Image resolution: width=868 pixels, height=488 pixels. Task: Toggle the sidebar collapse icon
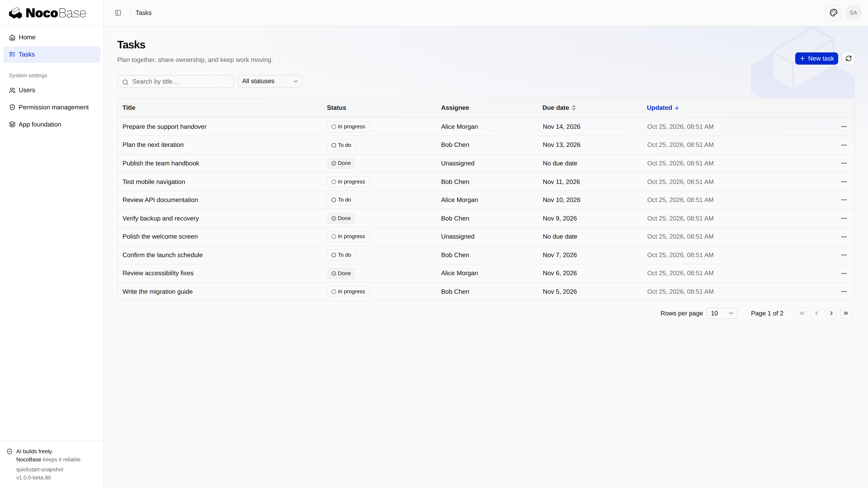[x=118, y=13]
